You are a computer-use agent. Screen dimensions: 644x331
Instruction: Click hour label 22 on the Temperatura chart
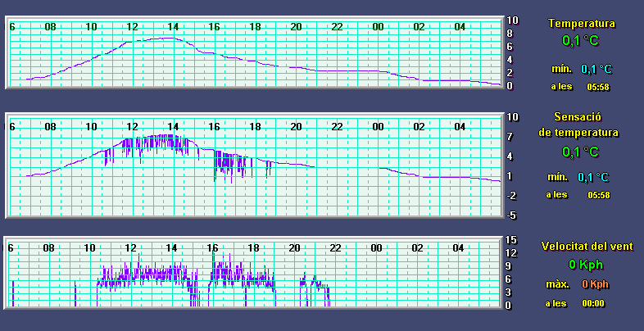pyautogui.click(x=337, y=27)
